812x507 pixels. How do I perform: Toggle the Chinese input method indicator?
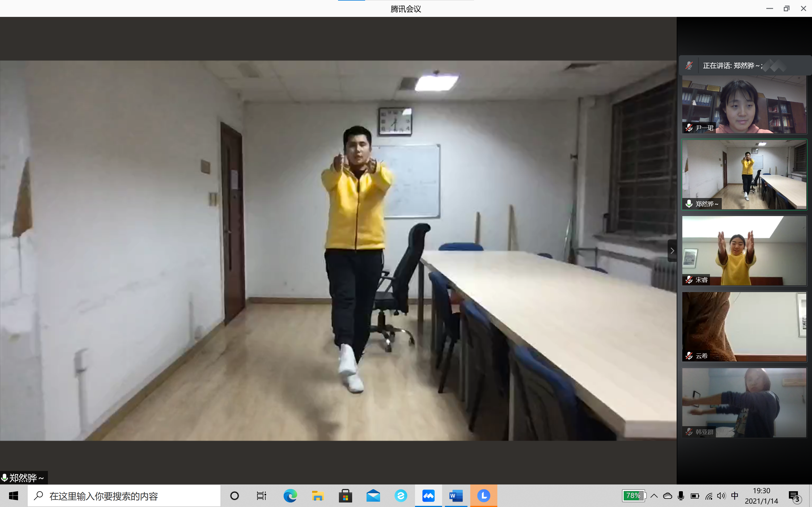734,496
